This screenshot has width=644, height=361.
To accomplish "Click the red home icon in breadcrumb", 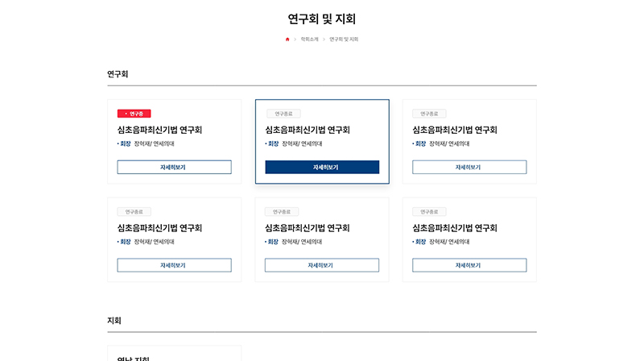I will point(287,39).
